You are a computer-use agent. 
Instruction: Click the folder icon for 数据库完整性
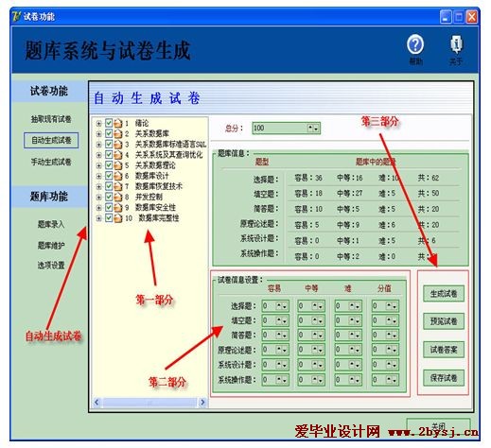118,218
